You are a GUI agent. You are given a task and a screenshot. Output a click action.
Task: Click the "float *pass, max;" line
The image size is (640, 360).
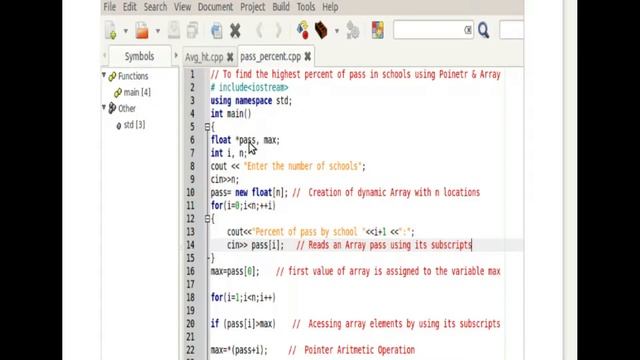(x=245, y=140)
